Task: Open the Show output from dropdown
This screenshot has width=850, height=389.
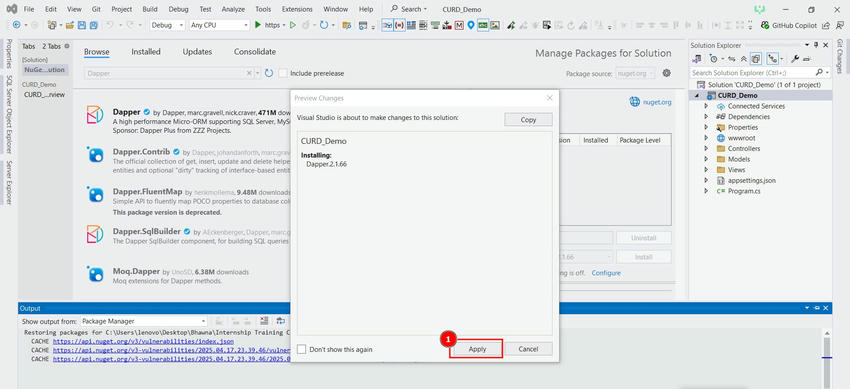Action: click(144, 321)
